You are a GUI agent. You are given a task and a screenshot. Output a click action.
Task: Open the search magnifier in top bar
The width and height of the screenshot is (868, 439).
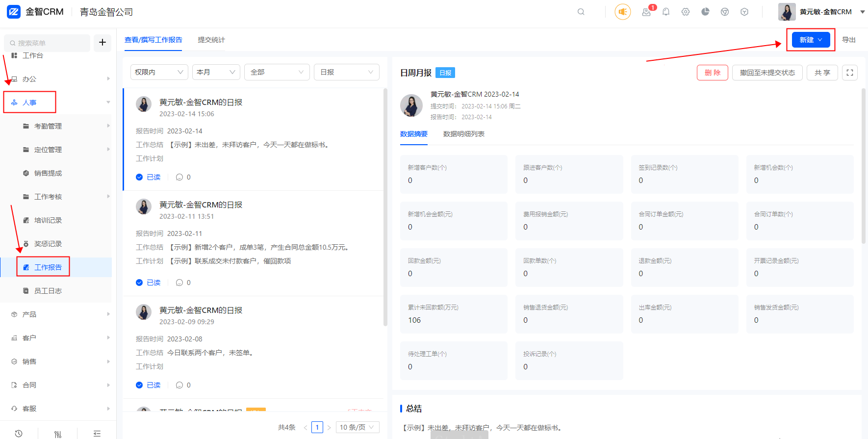581,12
